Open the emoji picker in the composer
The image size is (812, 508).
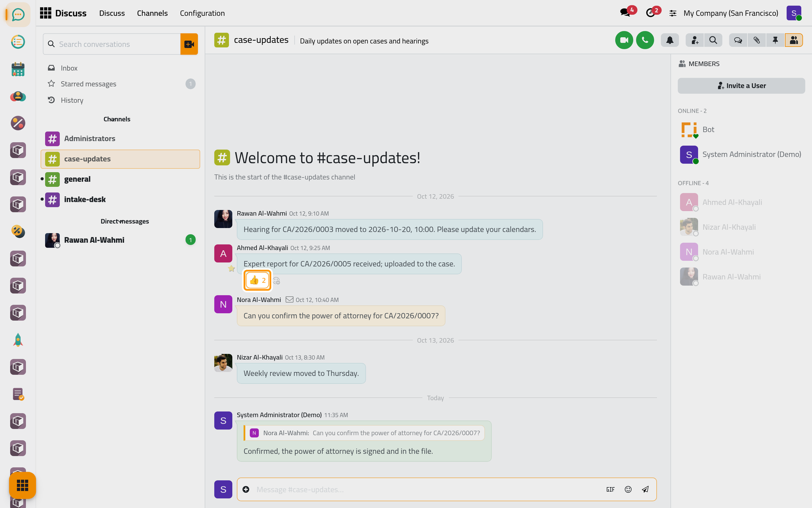(628, 489)
